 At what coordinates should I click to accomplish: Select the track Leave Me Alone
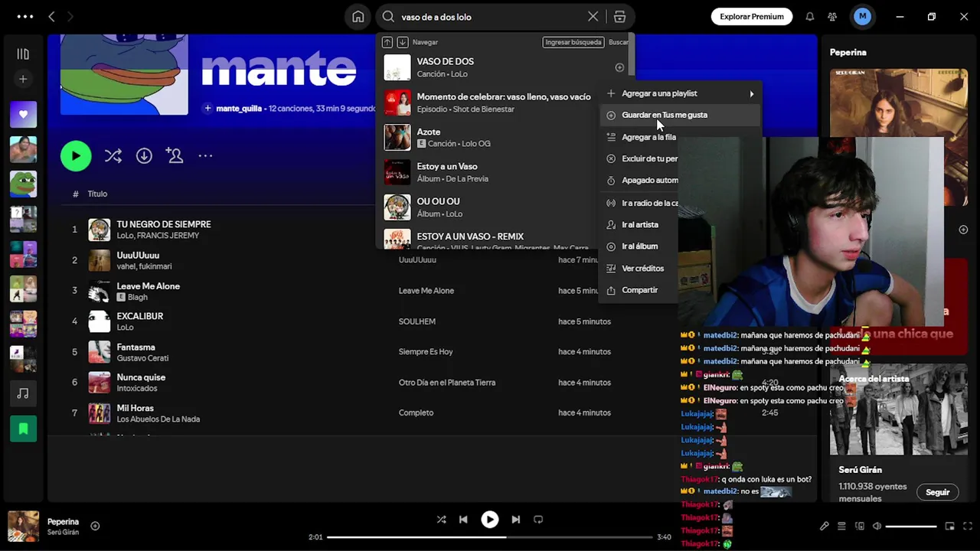pos(148,286)
